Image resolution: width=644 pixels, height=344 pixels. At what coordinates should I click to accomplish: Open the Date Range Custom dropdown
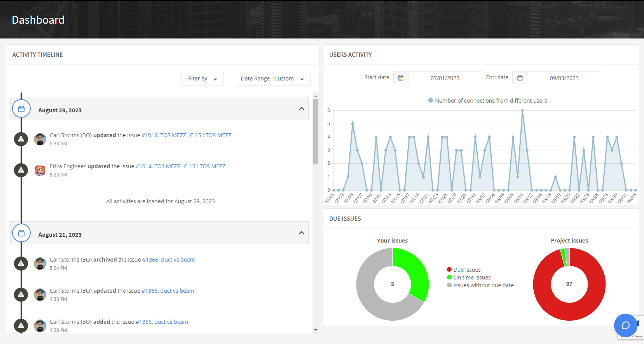click(x=272, y=79)
